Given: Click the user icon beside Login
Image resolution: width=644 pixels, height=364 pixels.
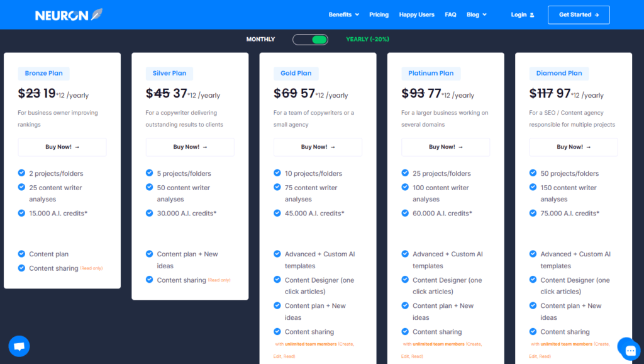Looking at the screenshot, I should (x=532, y=15).
